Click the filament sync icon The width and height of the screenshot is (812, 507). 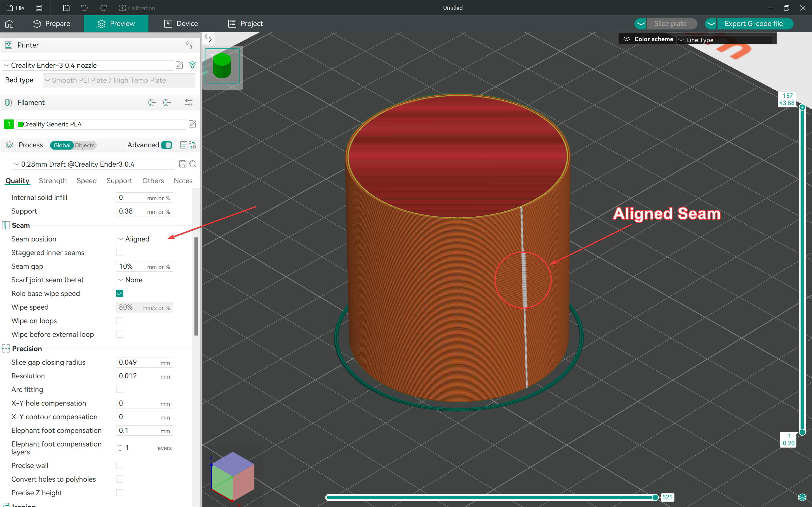188,102
